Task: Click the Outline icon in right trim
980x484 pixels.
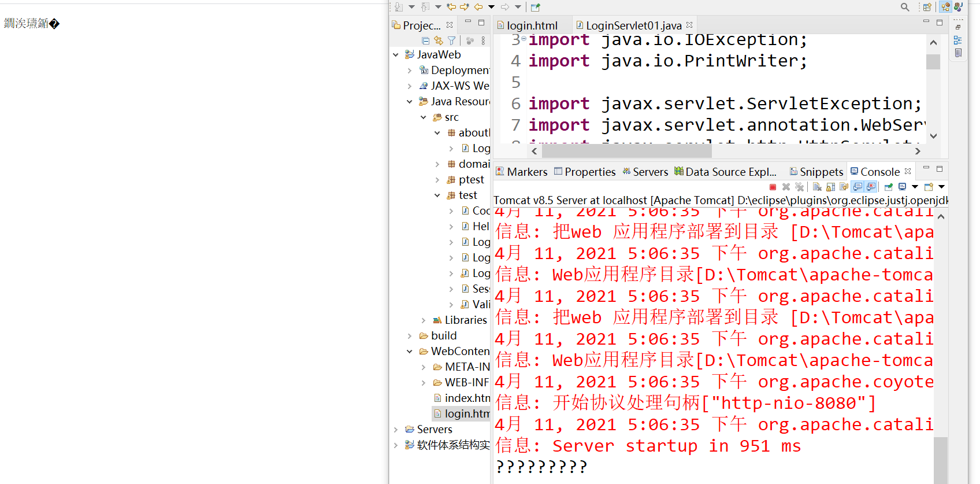Action: coord(958,40)
